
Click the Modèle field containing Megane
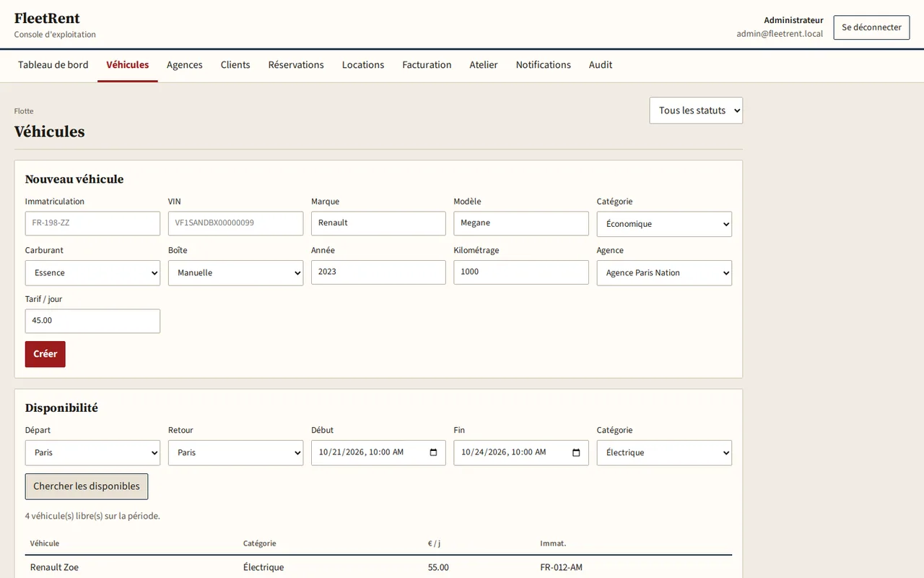click(521, 223)
